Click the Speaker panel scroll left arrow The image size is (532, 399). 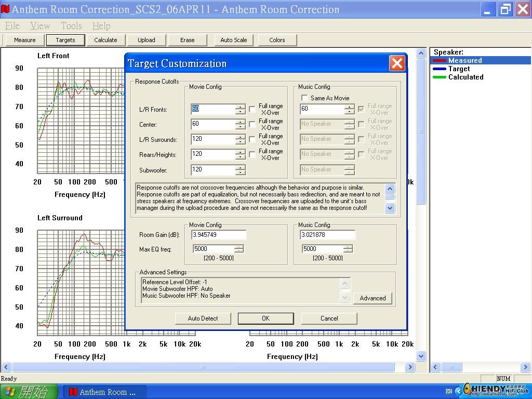click(435, 367)
